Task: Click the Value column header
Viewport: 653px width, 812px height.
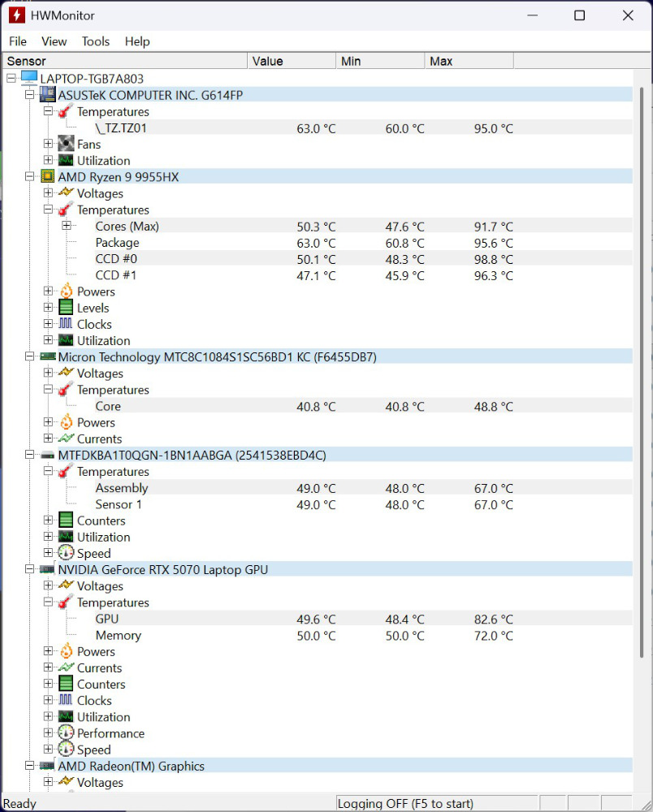Action: tap(292, 61)
